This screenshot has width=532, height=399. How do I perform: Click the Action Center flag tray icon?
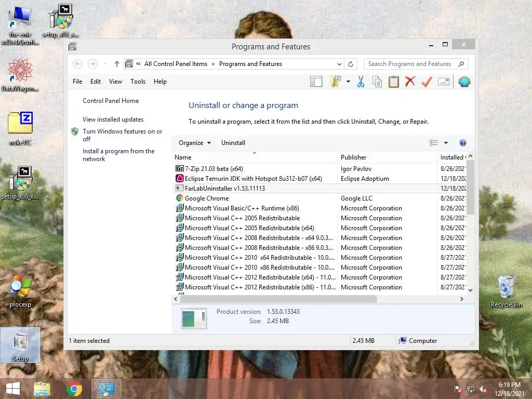pyautogui.click(x=458, y=389)
